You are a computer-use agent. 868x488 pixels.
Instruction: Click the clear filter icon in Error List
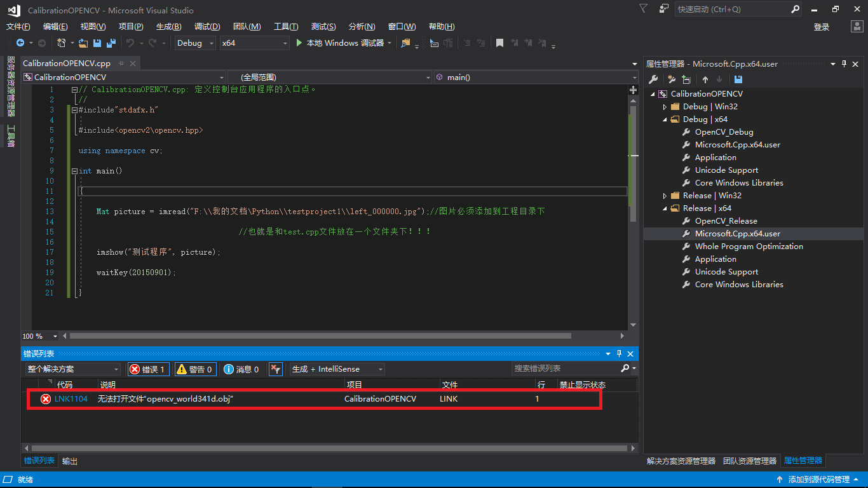tap(276, 369)
